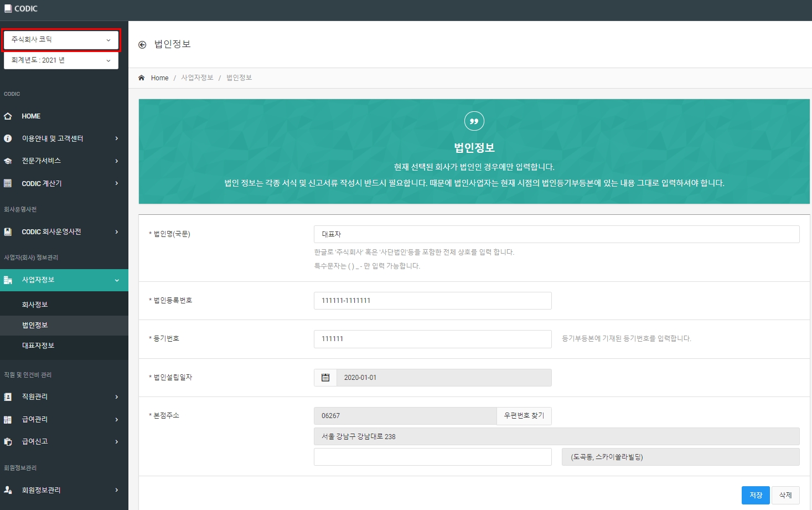Click the 직원 및 인건비 관리 section label

tap(28, 375)
